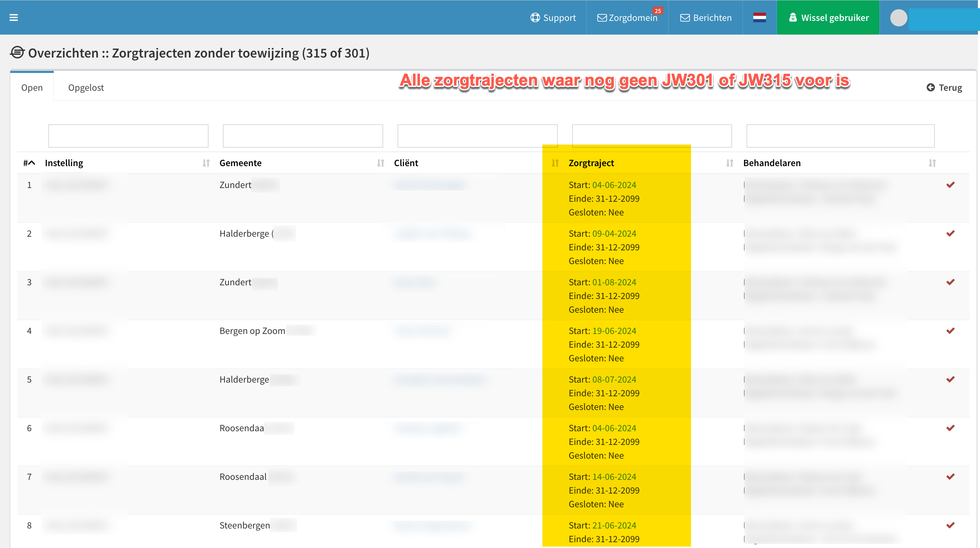This screenshot has width=980, height=548.
Task: Open Berichten messages
Action: point(706,17)
